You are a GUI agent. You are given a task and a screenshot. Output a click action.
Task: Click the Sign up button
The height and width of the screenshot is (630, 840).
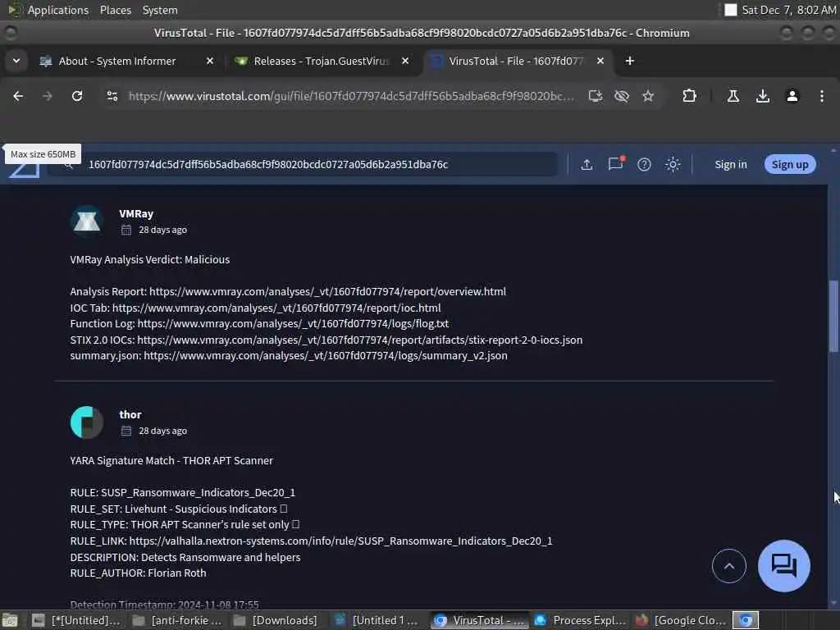pos(790,164)
